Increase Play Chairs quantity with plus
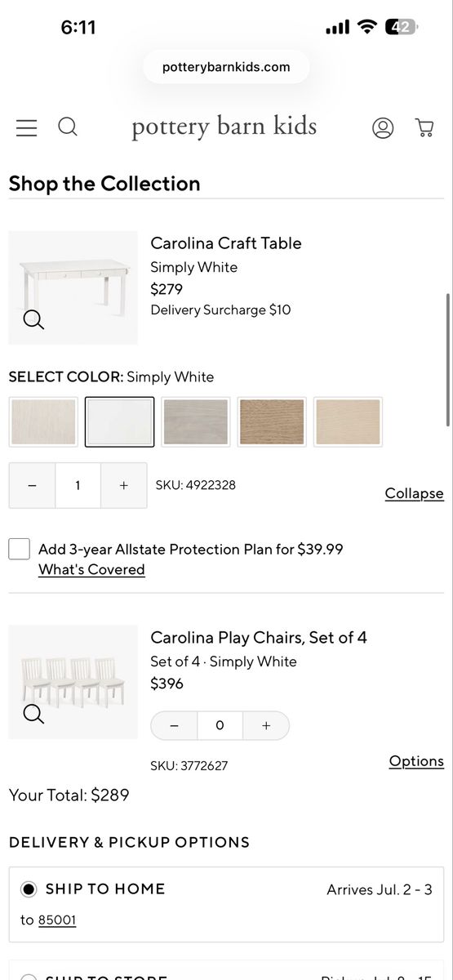 [266, 725]
